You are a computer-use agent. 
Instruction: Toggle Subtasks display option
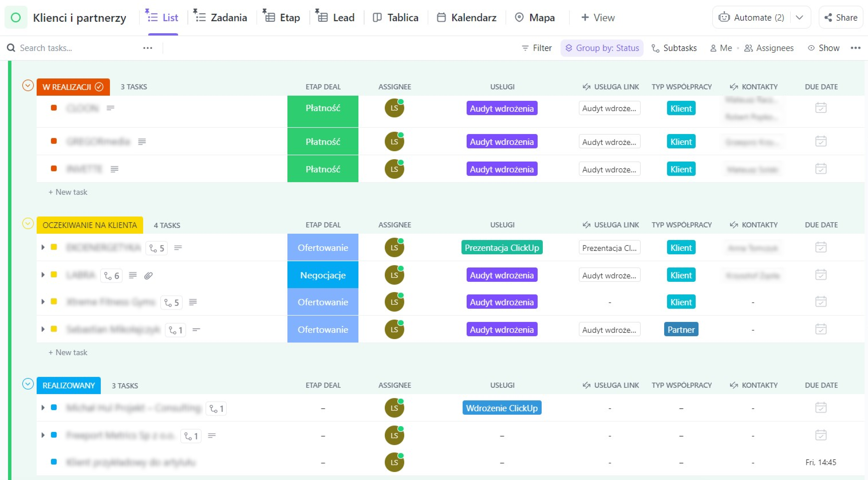674,48
